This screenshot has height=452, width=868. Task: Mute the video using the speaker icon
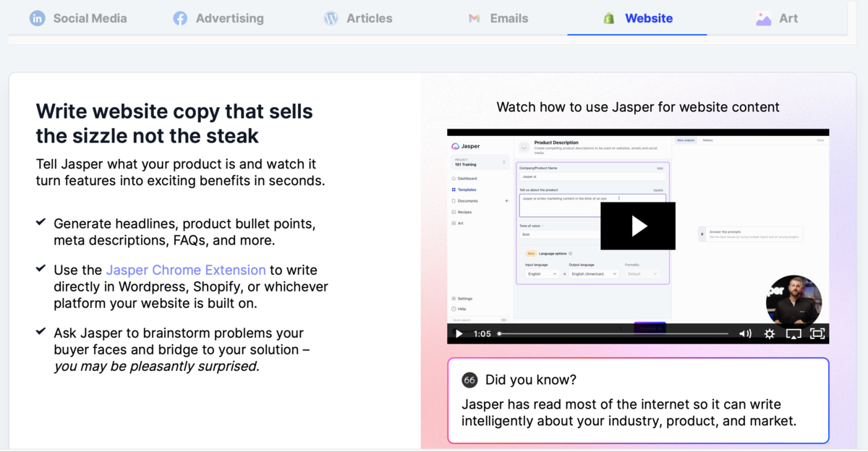(x=745, y=333)
